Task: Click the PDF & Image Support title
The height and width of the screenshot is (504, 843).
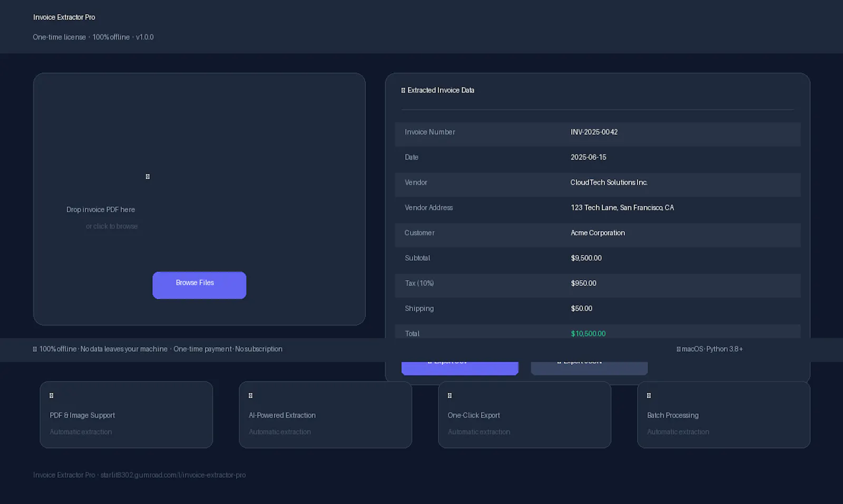Action: (82, 416)
